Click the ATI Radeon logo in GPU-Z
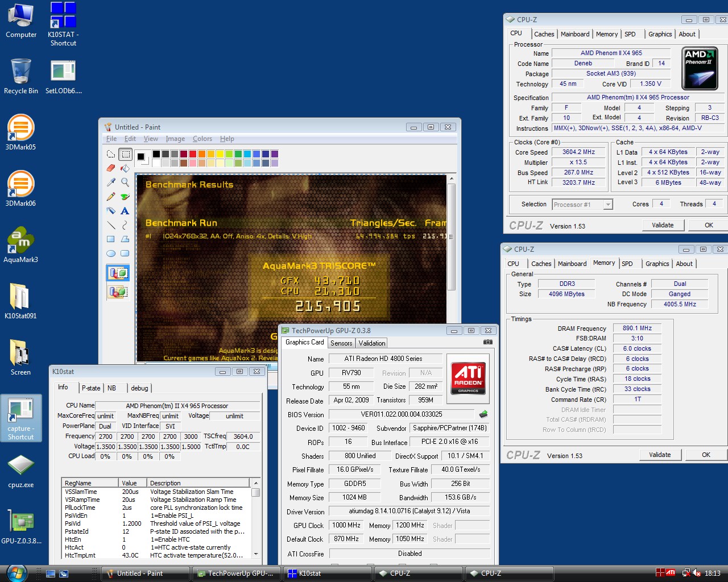The height and width of the screenshot is (582, 728). point(469,378)
